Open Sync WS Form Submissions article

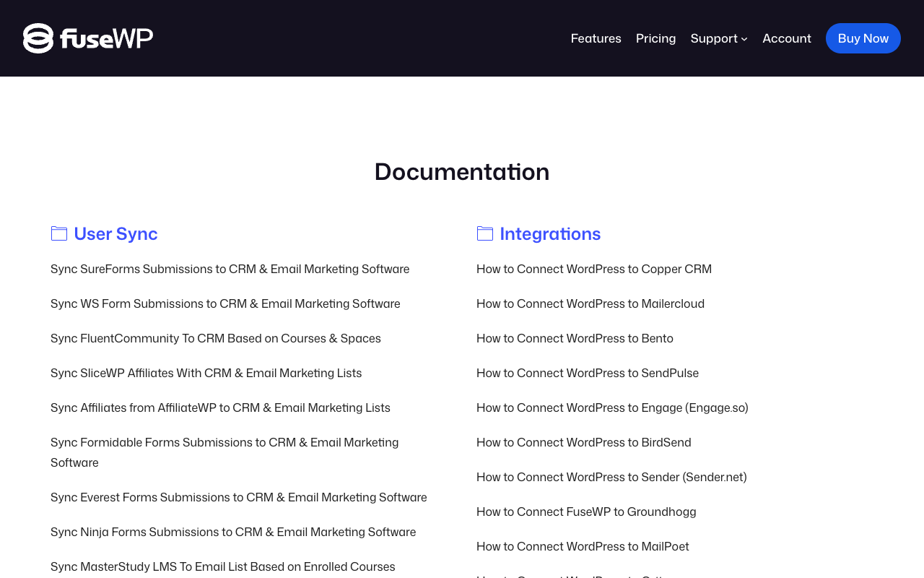coord(225,304)
